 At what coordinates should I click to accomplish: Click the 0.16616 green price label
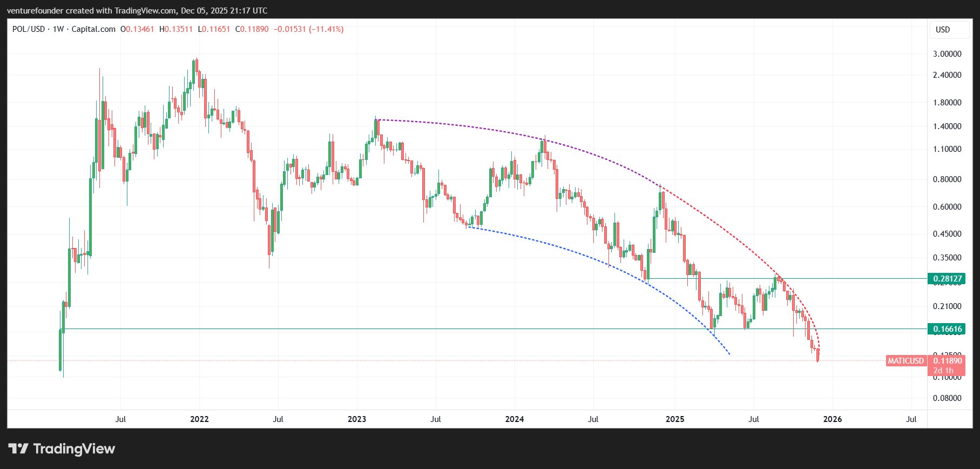point(946,329)
